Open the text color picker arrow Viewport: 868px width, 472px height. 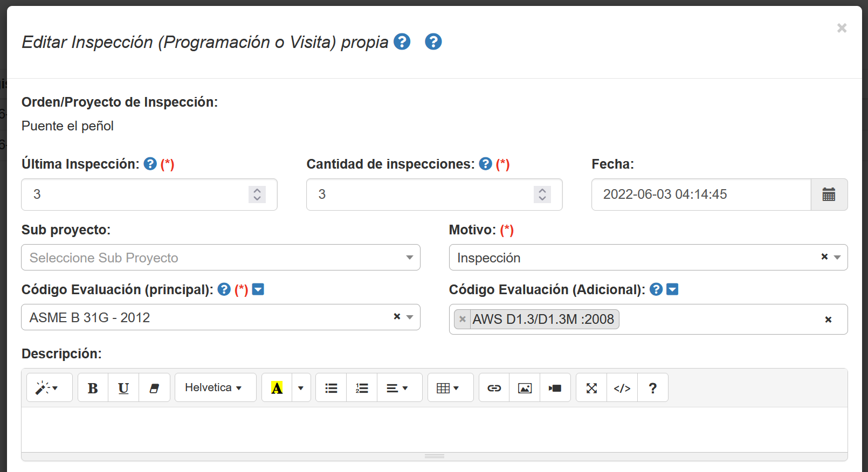coord(301,388)
